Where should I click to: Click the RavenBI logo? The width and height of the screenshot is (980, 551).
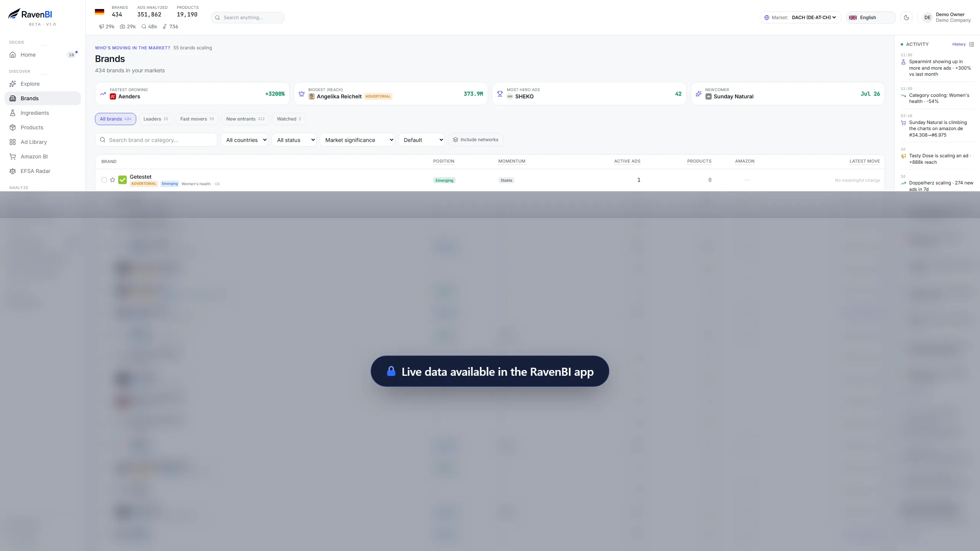pos(30,14)
